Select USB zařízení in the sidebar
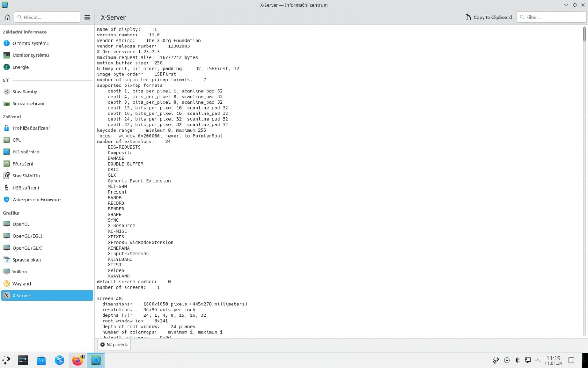This screenshot has width=588, height=368. [47, 188]
